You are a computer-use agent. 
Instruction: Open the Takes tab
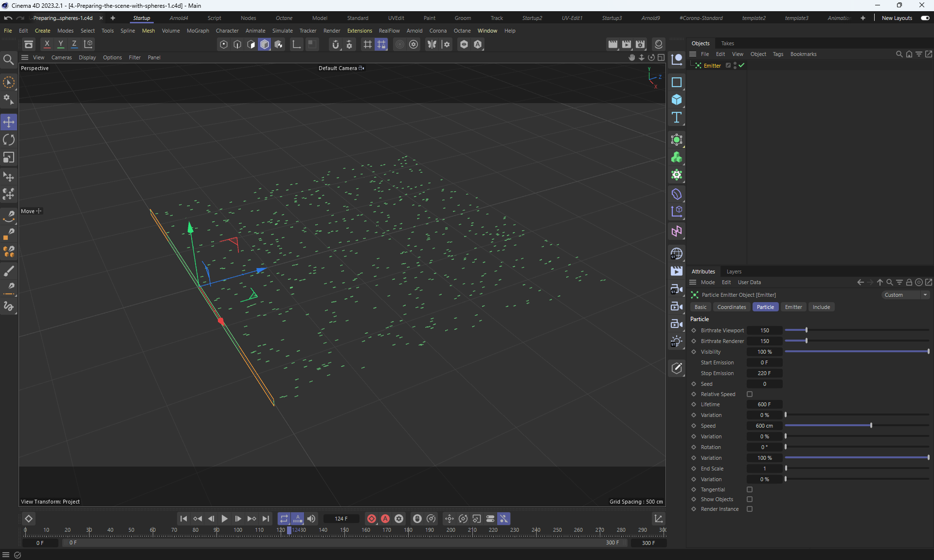(x=727, y=43)
